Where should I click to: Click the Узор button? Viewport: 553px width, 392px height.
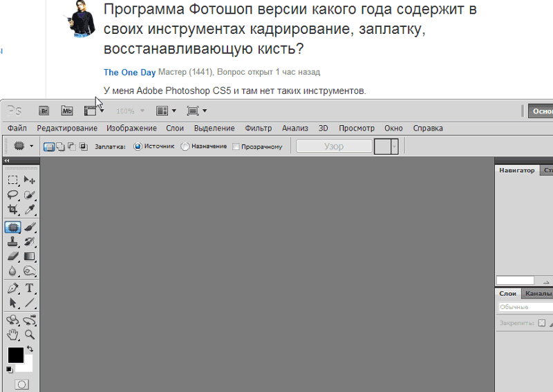334,147
